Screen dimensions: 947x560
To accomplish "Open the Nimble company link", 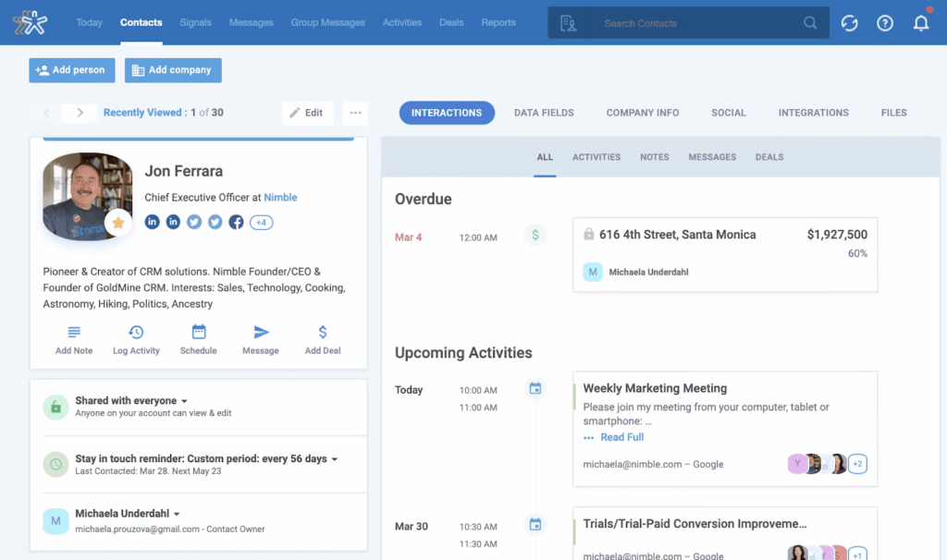I will 280,198.
